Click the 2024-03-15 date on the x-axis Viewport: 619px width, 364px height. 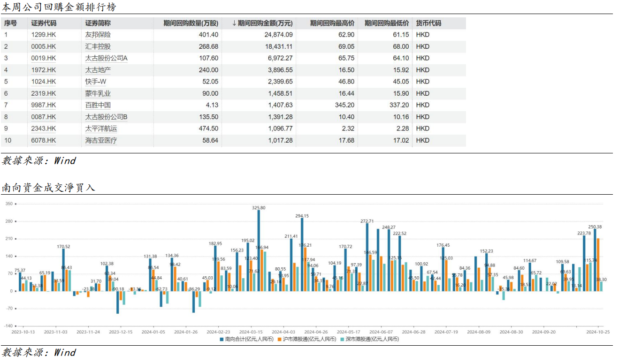pyautogui.click(x=251, y=332)
